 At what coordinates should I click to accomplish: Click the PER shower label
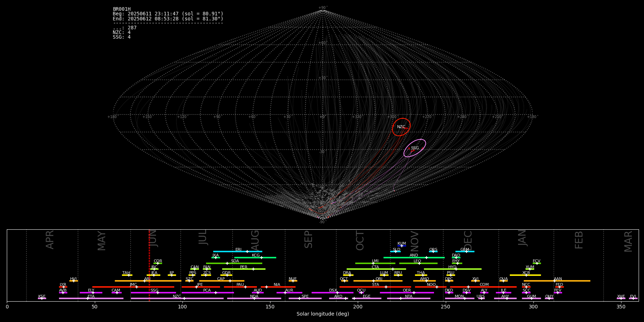tap(244, 267)
